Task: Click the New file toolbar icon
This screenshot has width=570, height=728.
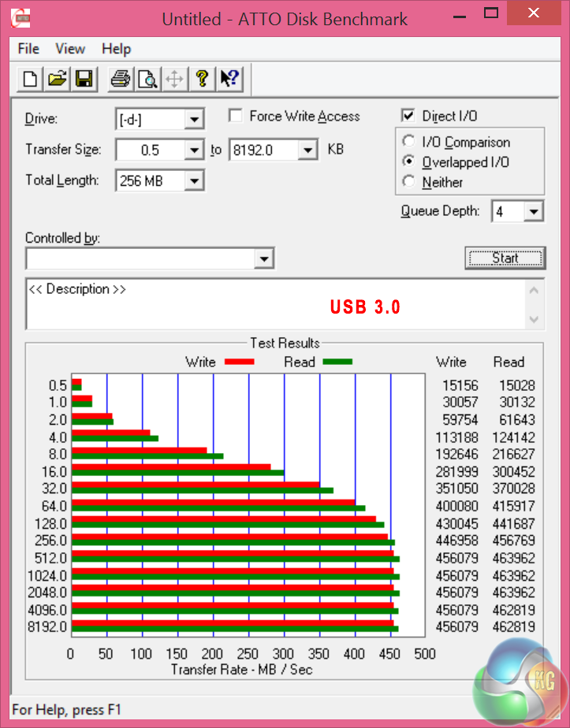Action: 30,79
